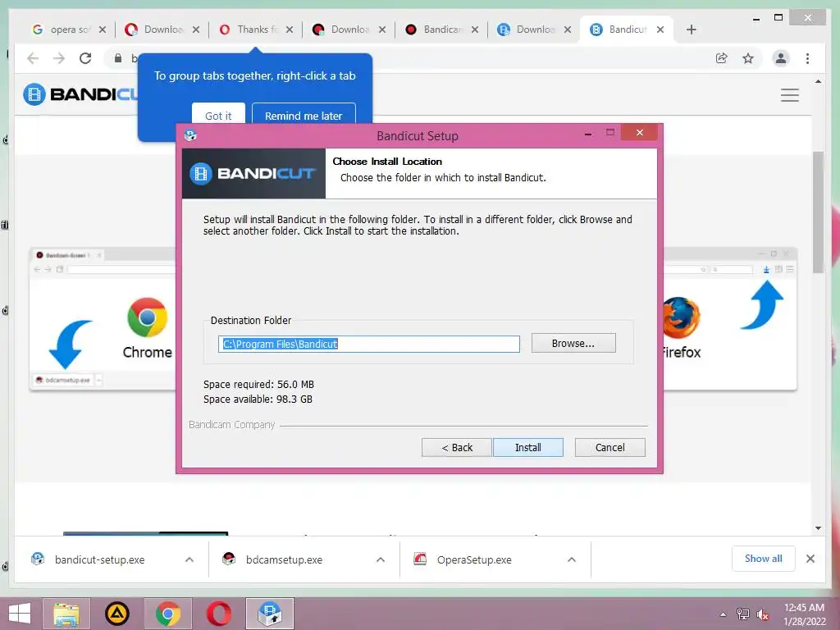This screenshot has height=630, width=840.
Task: Expand bandicut-setup.exe download options
Action: point(189,559)
